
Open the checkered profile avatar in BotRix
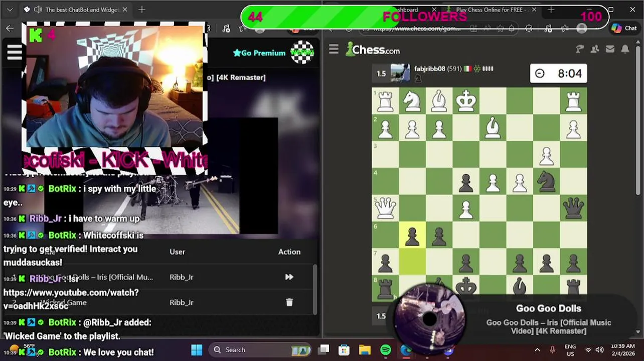pyautogui.click(x=302, y=53)
